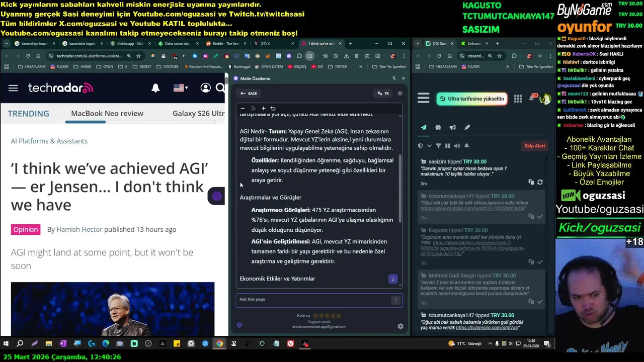The height and width of the screenshot is (362, 644).
Task: Toggle the shield moderation icon in events
Action: [421, 146]
